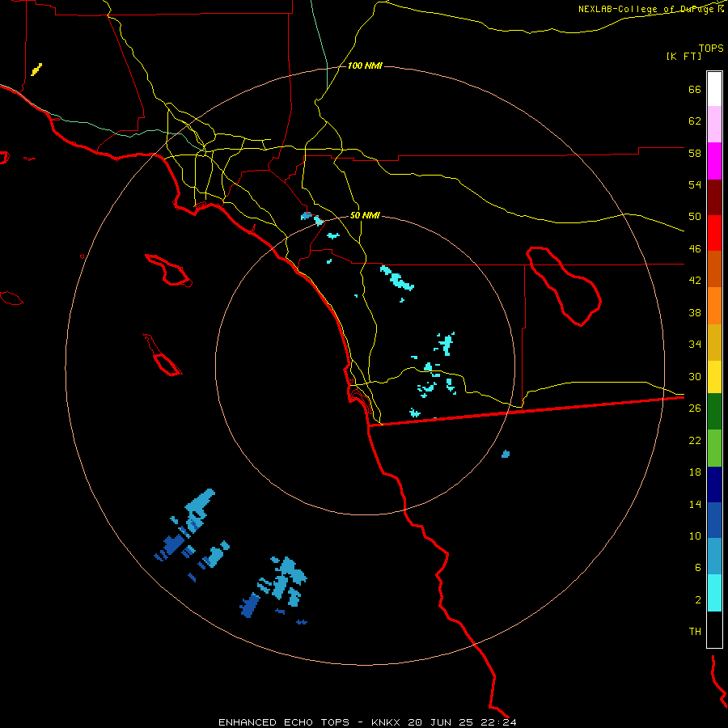Click the navy blue legend swatch

pos(714,485)
